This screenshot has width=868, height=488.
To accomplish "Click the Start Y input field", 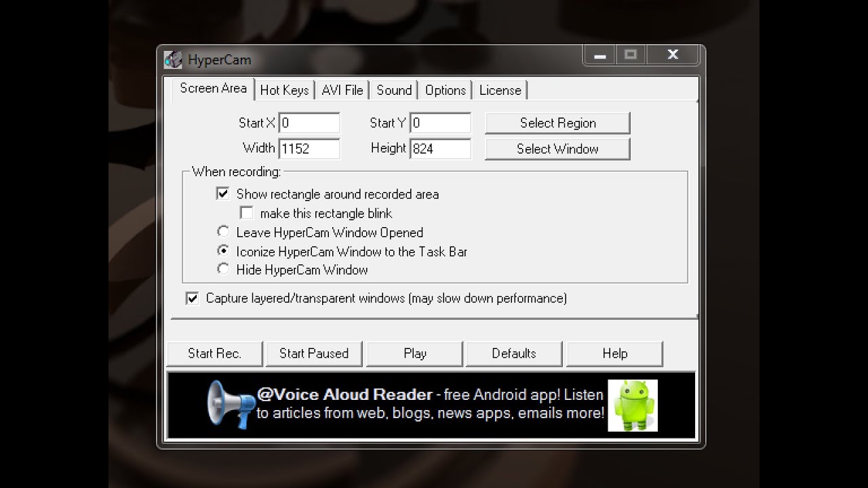I will tap(440, 123).
